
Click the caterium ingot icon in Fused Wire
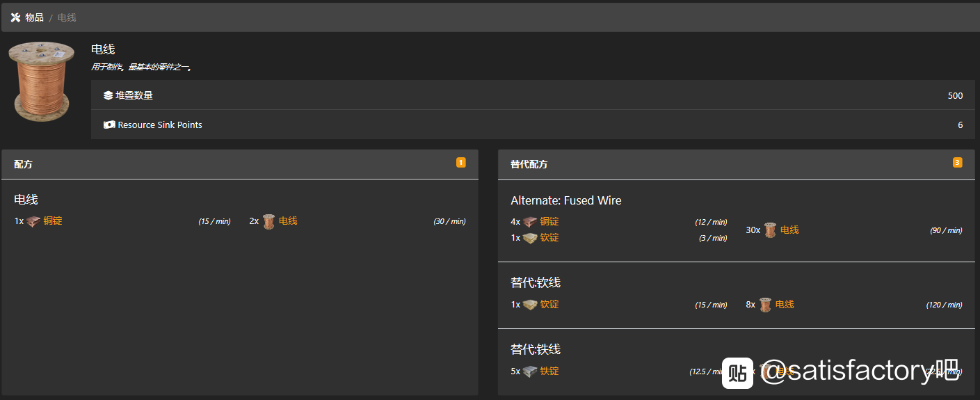(x=530, y=238)
